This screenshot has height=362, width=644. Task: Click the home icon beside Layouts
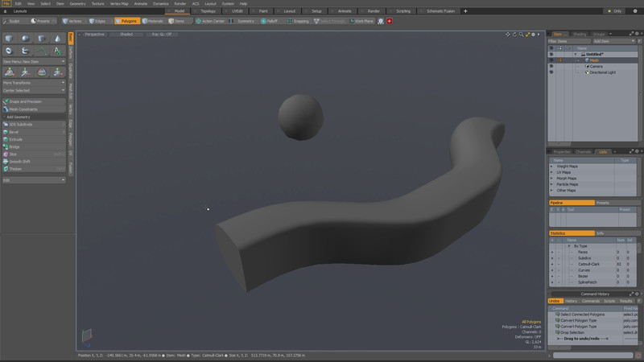(5, 11)
